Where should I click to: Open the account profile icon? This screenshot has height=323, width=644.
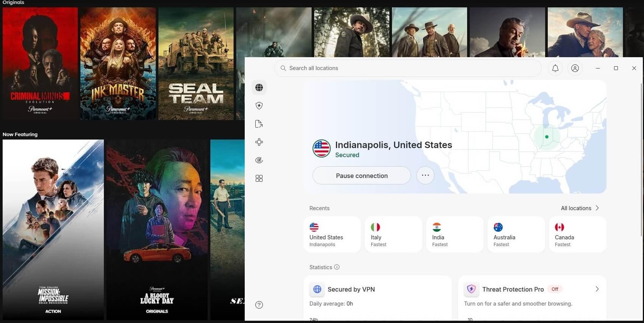coord(575,68)
